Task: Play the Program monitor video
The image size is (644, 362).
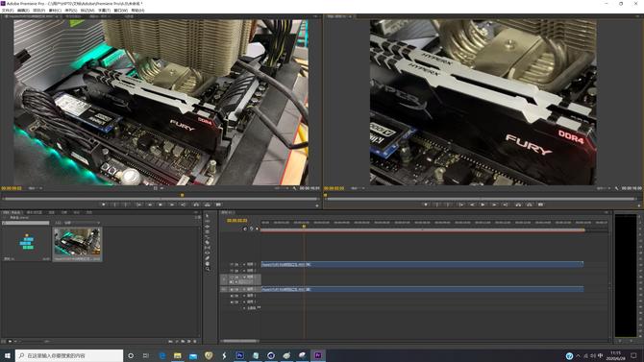Action: [483, 205]
